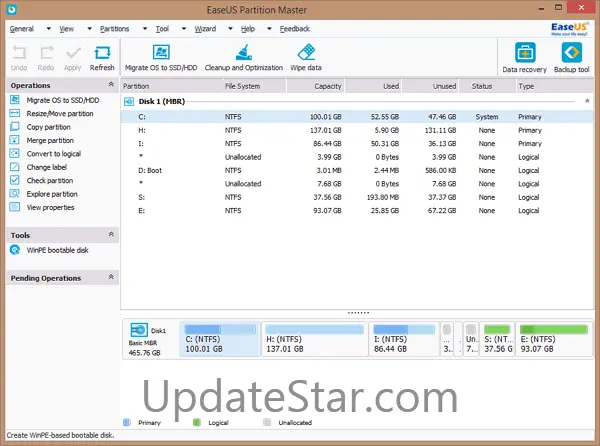Click the Disk 1 (MBR) drive icon
The height and width of the screenshot is (446, 600).
(129, 101)
